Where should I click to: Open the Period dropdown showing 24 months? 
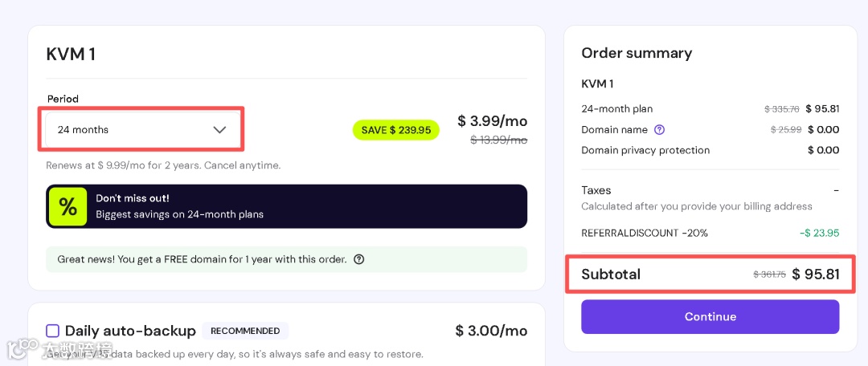click(x=141, y=129)
